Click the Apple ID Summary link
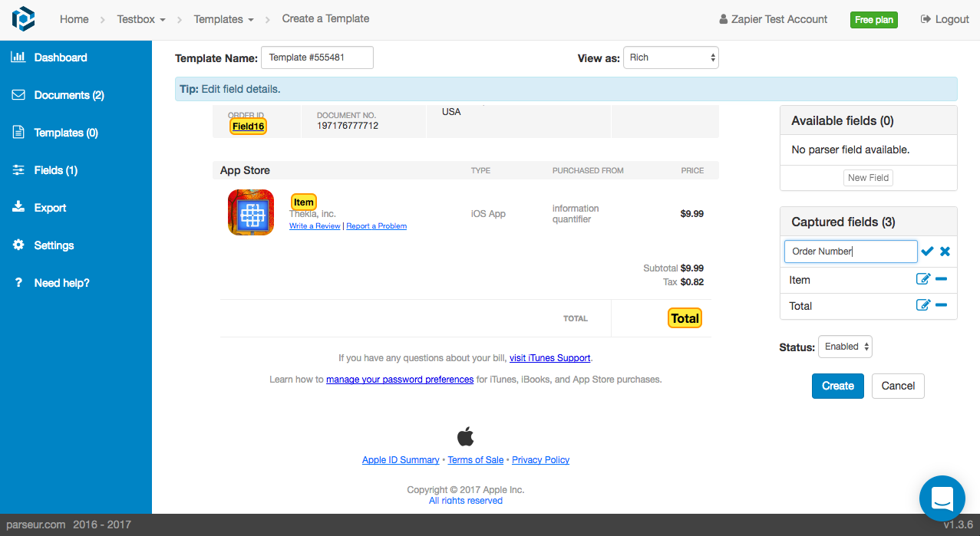The image size is (980, 536). (401, 460)
